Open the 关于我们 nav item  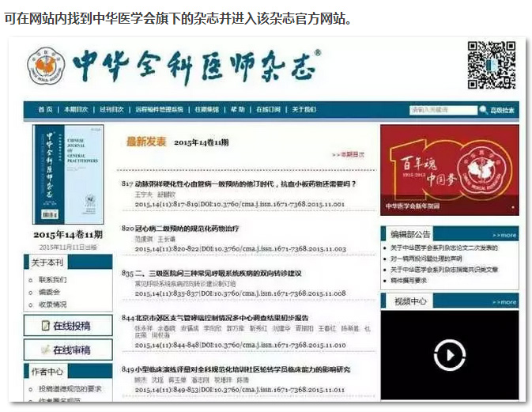tap(304, 110)
